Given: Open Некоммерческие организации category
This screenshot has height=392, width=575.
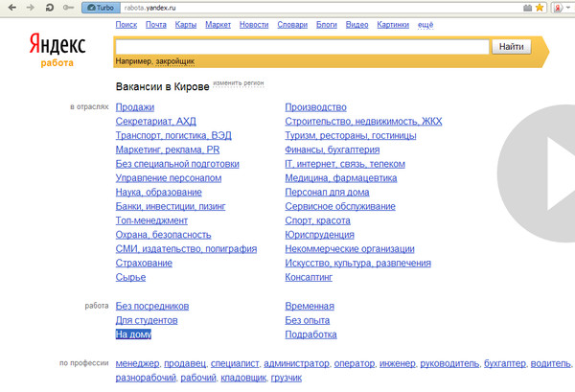Looking at the screenshot, I should pyautogui.click(x=350, y=249).
